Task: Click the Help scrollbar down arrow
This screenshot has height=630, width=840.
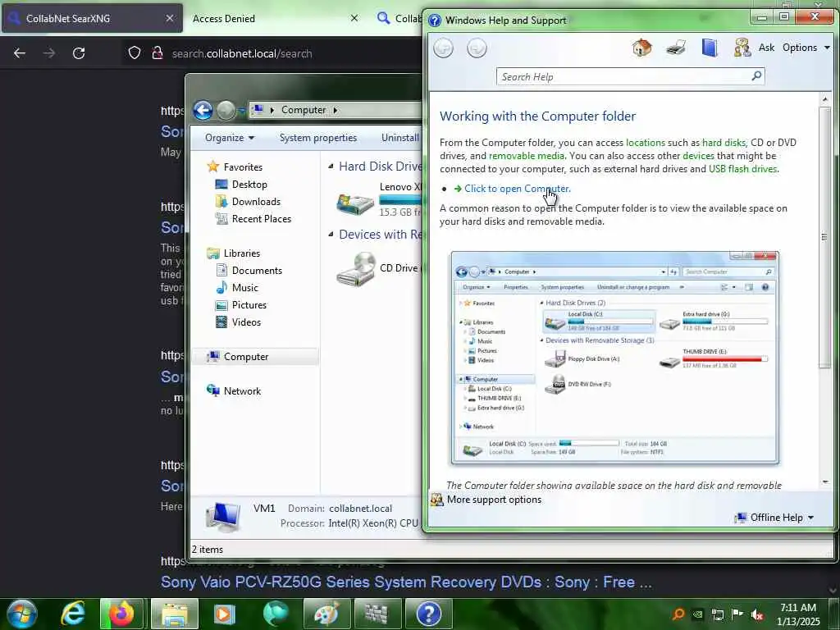Action: [x=824, y=482]
